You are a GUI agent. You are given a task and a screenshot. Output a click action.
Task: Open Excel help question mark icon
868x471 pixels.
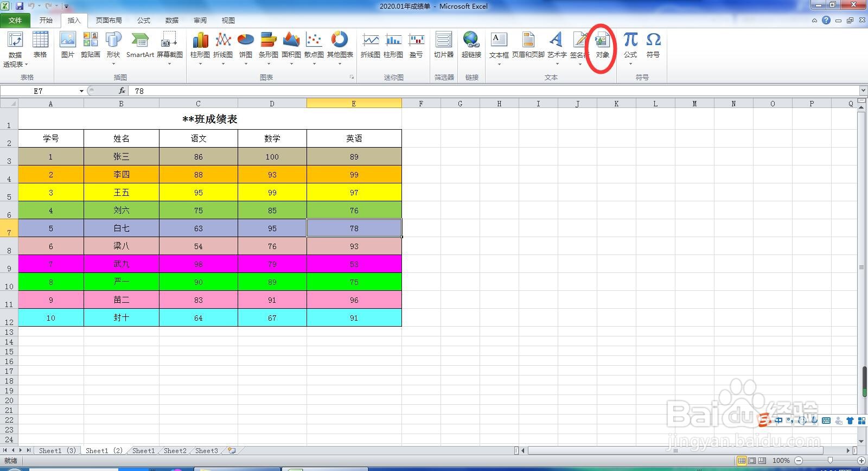(826, 20)
